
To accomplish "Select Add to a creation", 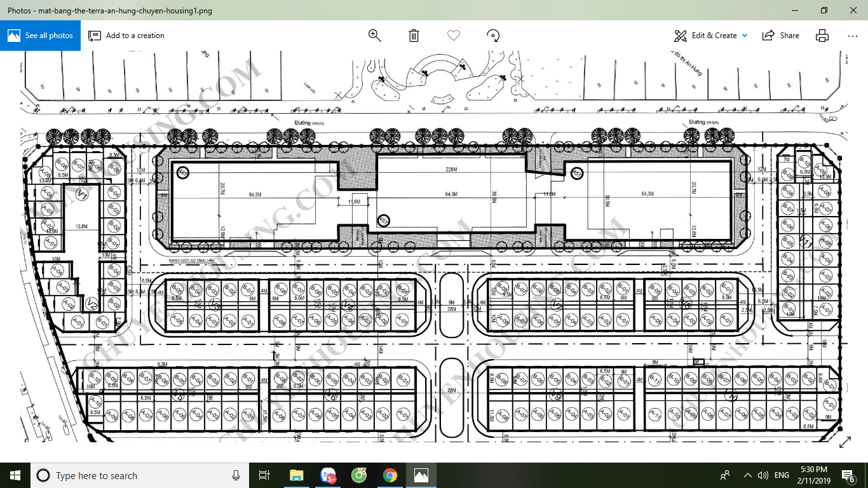I will (x=126, y=36).
